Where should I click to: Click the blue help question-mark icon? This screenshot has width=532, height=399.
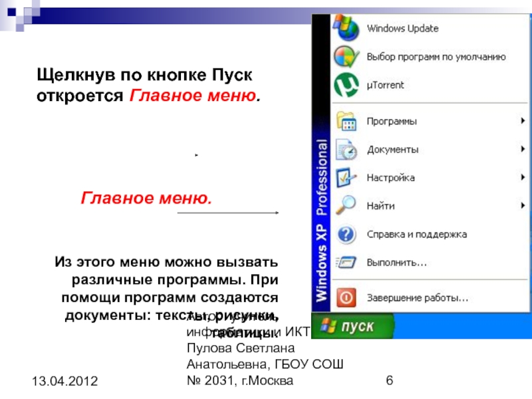click(x=346, y=234)
